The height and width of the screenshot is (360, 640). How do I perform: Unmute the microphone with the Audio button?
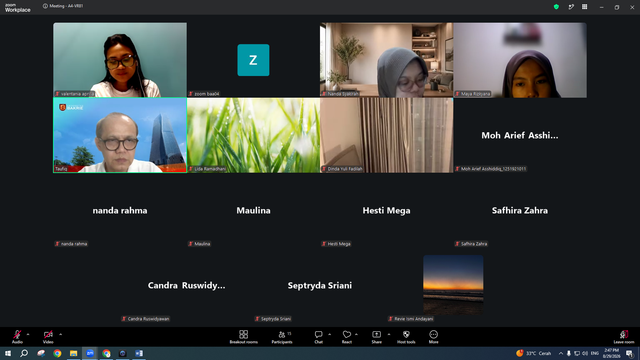tap(17, 336)
